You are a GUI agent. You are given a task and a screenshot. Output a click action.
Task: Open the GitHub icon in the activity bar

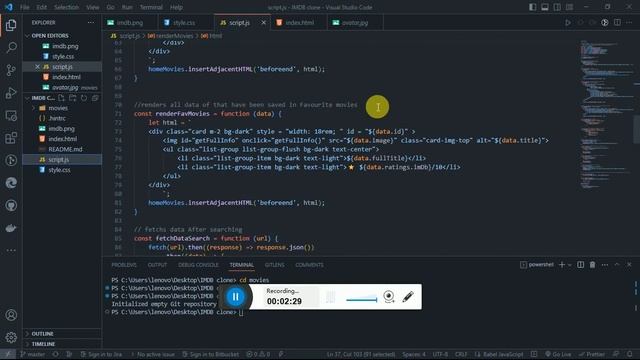11,205
